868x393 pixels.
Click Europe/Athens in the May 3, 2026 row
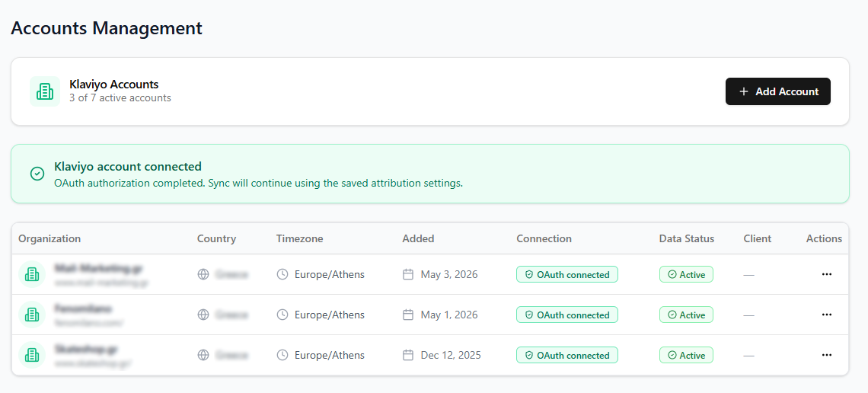click(x=330, y=274)
